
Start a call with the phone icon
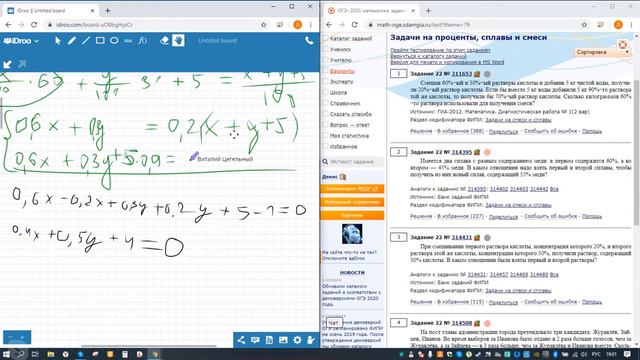click(x=309, y=40)
